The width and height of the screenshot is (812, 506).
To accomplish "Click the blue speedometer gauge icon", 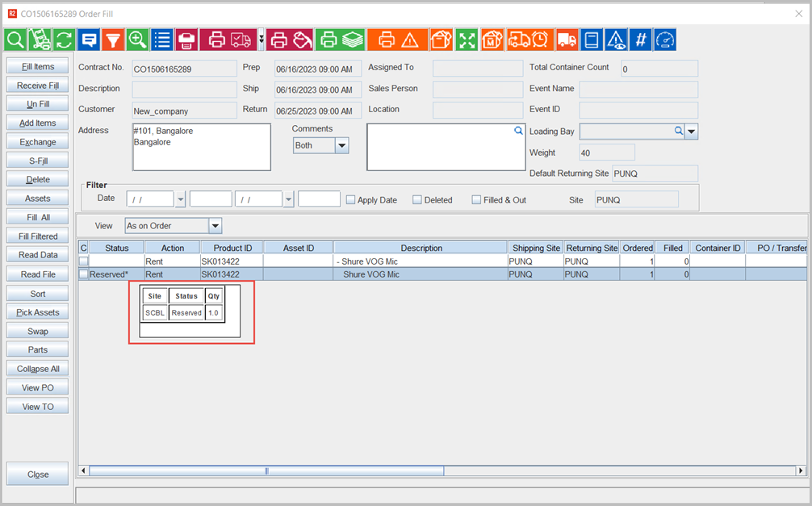I will click(x=665, y=40).
